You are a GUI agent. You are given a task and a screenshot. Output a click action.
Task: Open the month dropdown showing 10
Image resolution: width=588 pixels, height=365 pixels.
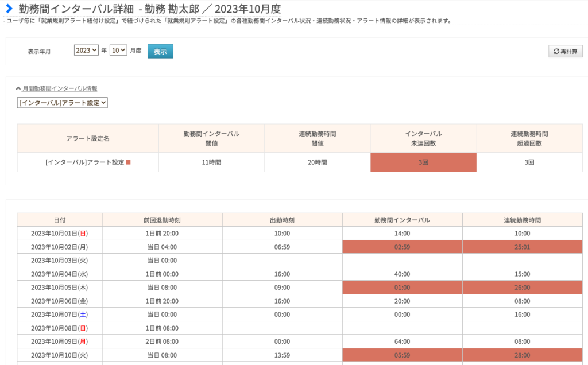click(118, 50)
